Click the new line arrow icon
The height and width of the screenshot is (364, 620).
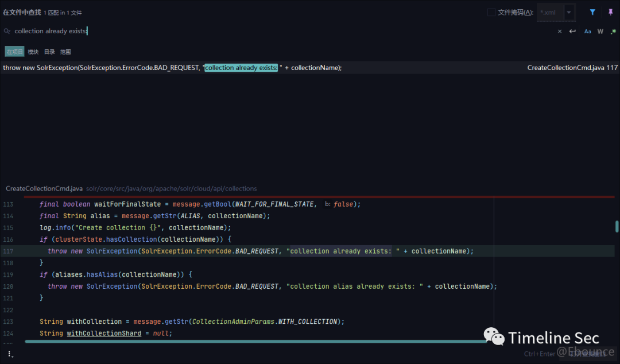point(572,31)
